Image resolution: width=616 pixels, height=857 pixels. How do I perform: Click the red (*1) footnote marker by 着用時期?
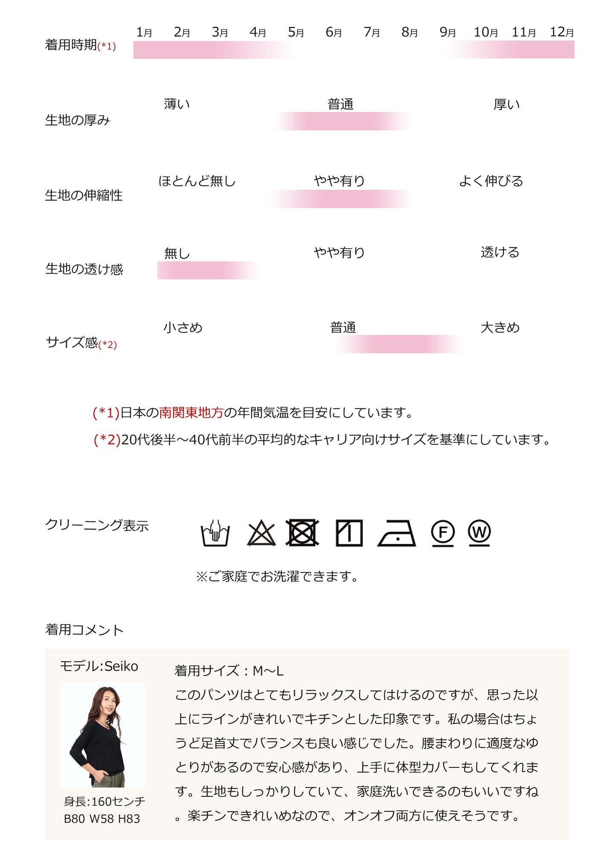pyautogui.click(x=107, y=46)
